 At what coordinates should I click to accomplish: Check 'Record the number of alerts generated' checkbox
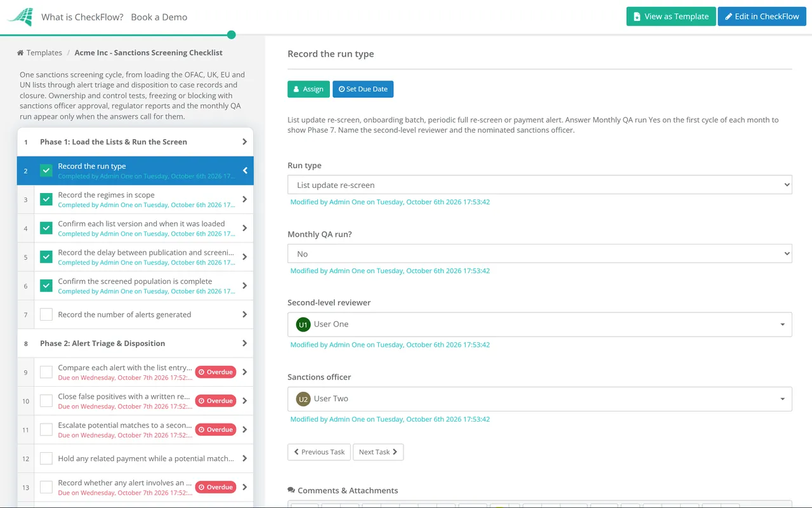coord(46,314)
